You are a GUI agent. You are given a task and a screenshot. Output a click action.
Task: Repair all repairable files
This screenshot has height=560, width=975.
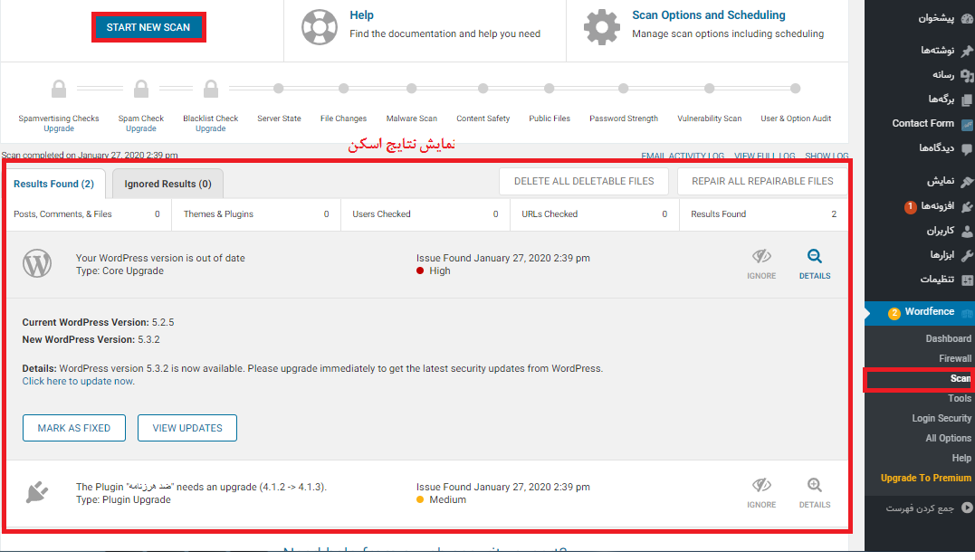762,182
